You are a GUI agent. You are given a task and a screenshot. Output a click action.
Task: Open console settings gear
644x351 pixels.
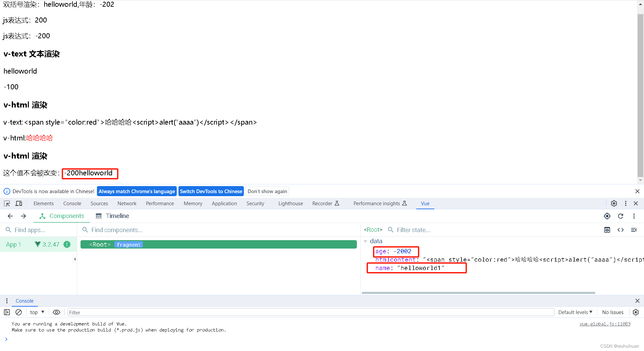tap(636, 312)
